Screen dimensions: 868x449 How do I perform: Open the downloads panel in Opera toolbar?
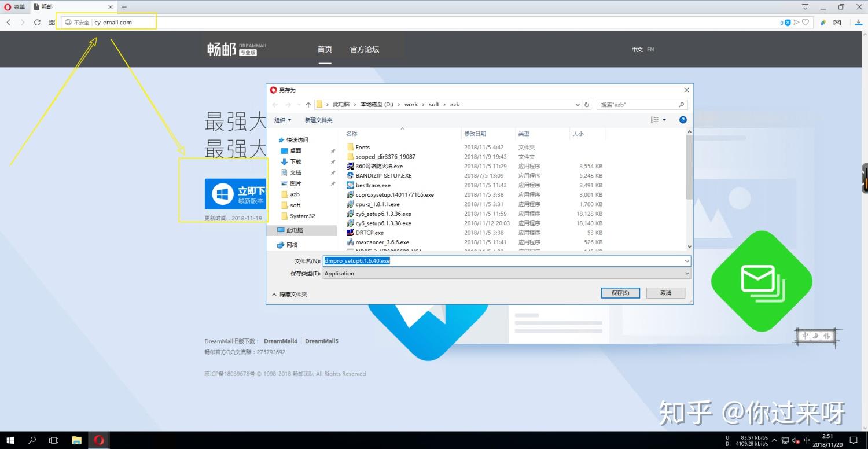858,22
